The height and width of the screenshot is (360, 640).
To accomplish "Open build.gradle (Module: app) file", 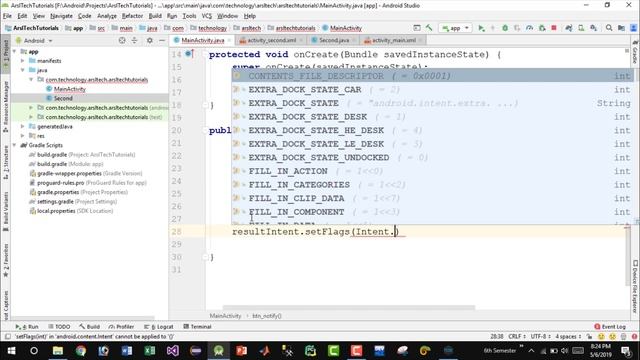I will point(66,164).
